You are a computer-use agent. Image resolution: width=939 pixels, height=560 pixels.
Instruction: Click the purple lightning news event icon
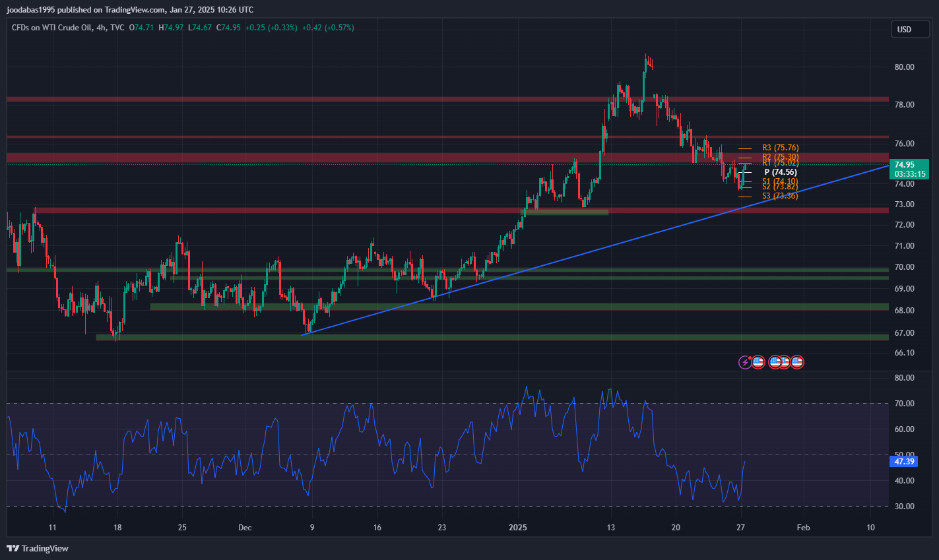pos(744,361)
